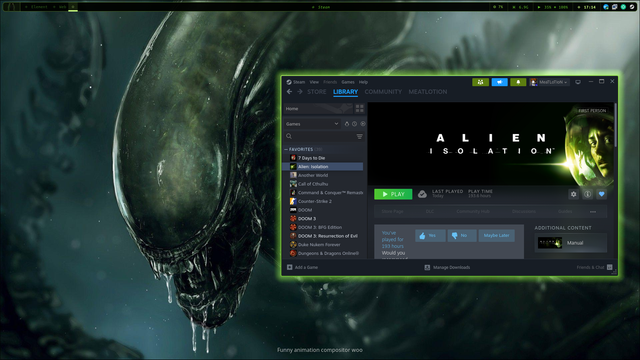Viewport: 640px width, 360px height.
Task: Click the Maybe Later button
Action: point(496,236)
